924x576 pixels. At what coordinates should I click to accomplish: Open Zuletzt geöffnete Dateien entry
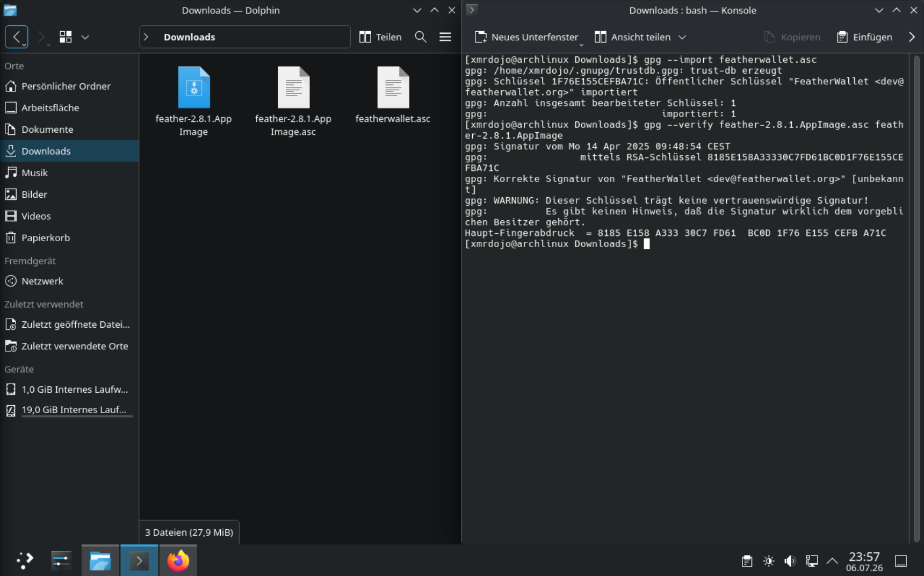pyautogui.click(x=69, y=325)
